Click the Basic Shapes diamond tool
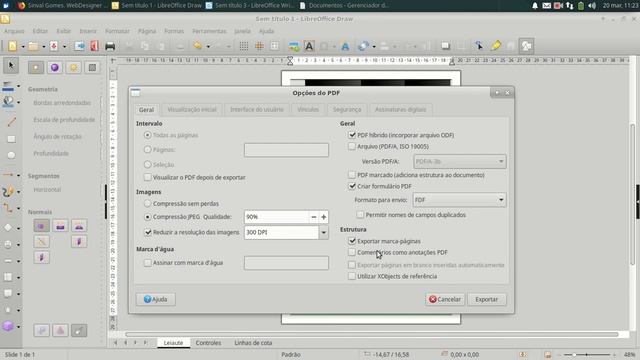 point(8,228)
